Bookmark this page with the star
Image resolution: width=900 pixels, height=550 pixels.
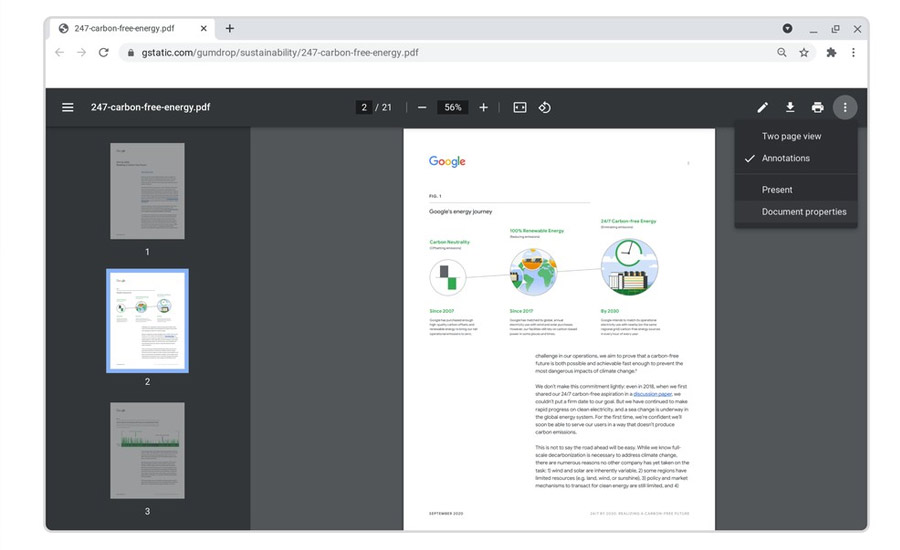pyautogui.click(x=804, y=52)
